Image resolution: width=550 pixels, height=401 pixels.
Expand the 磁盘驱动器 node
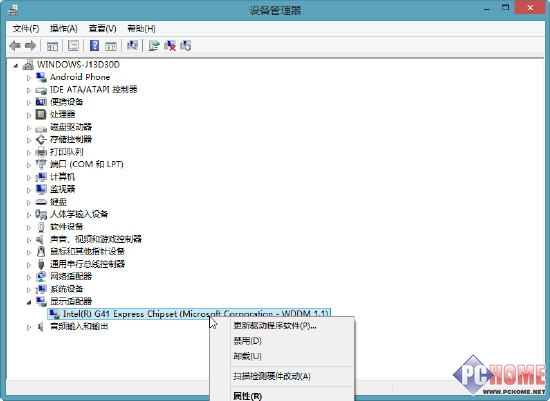pos(29,128)
